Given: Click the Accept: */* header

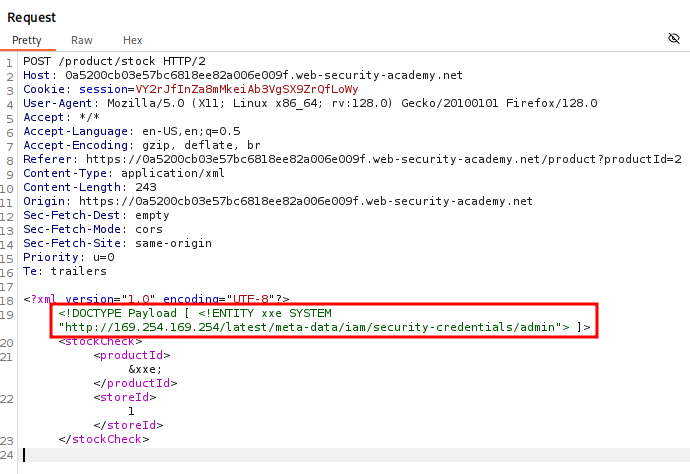Looking at the screenshot, I should tap(62, 118).
